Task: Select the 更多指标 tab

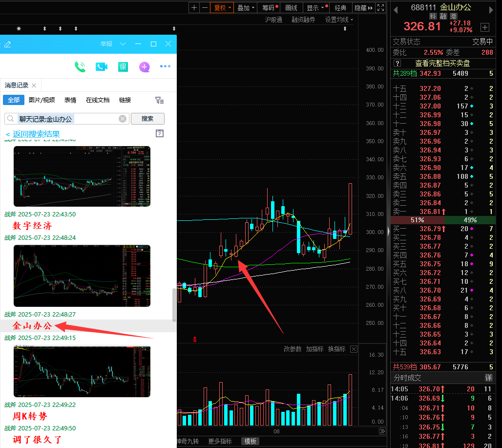Action: click(x=220, y=441)
